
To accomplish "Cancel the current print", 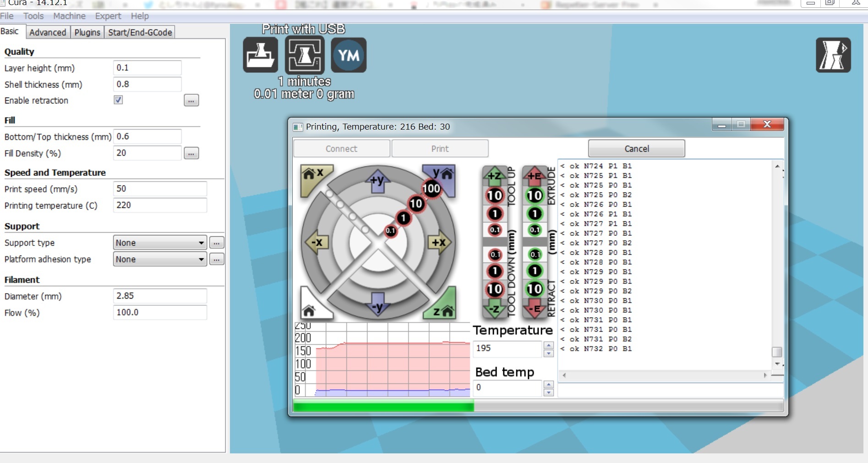I will click(636, 149).
